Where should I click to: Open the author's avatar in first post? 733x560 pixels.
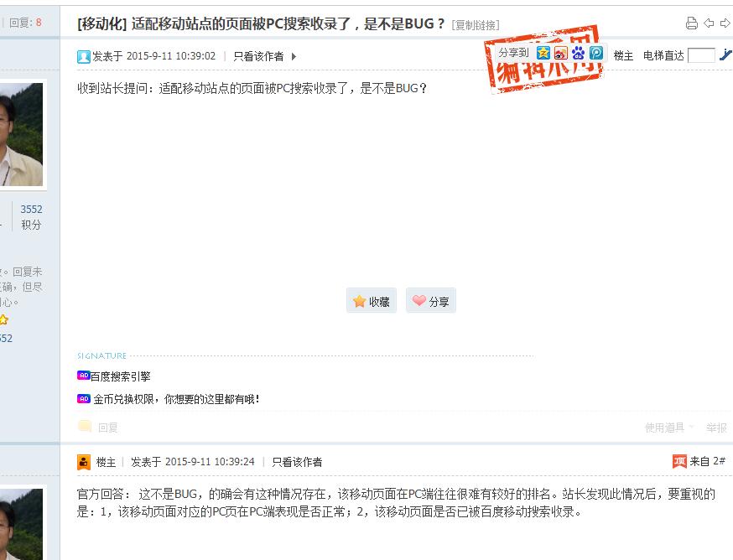(x=21, y=135)
